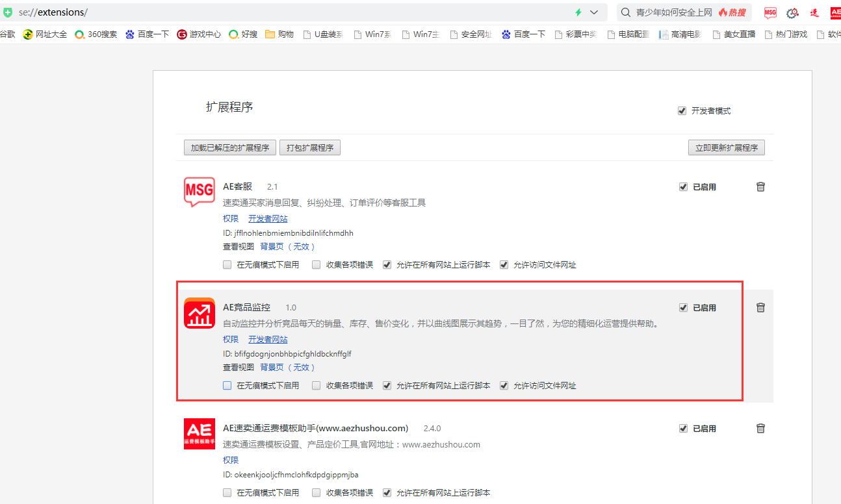Open 权限 link for AE竞品监控
The height and width of the screenshot is (504, 841).
click(231, 340)
